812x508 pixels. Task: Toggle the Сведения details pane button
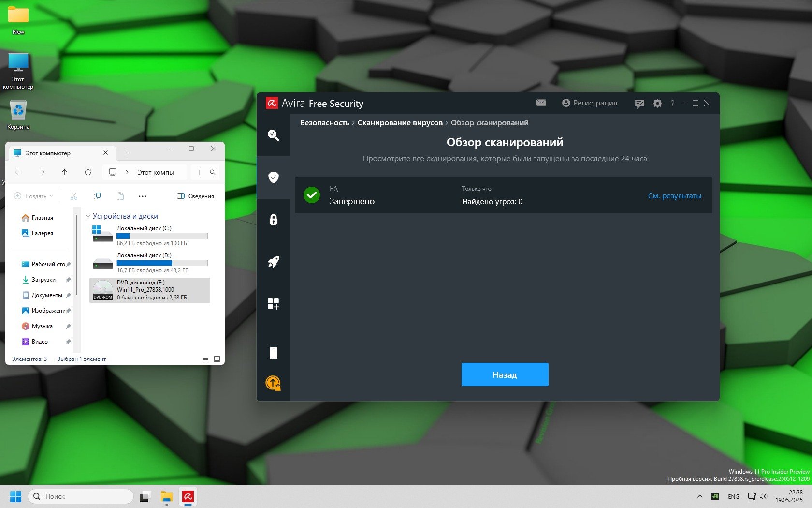tap(195, 196)
